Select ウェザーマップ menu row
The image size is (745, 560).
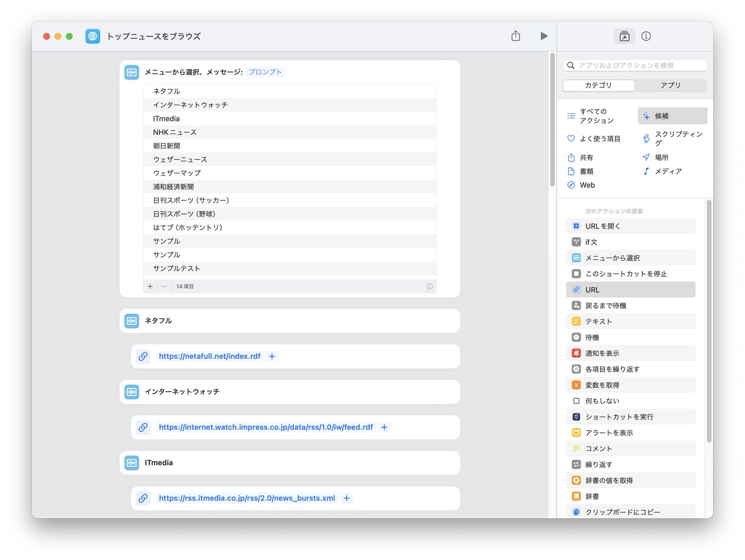click(x=290, y=173)
